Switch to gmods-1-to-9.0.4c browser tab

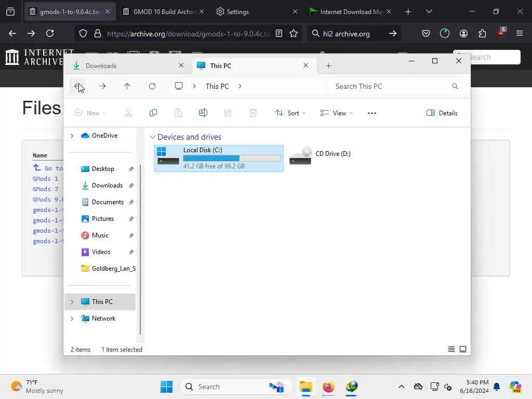pyautogui.click(x=70, y=11)
